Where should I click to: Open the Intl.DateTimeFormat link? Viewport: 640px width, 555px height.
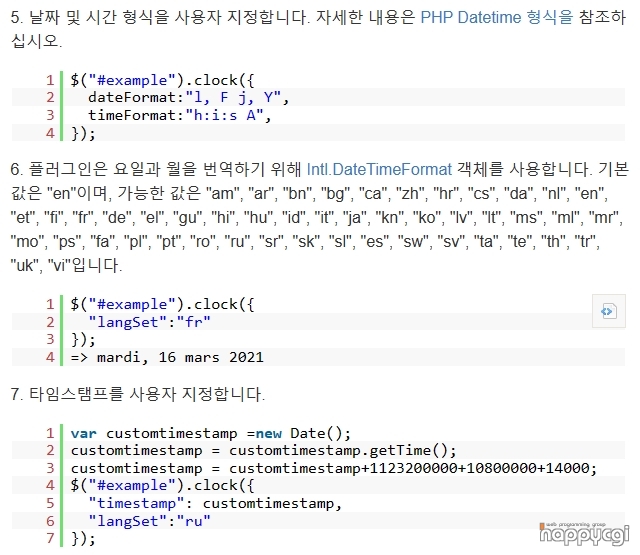click(x=379, y=169)
